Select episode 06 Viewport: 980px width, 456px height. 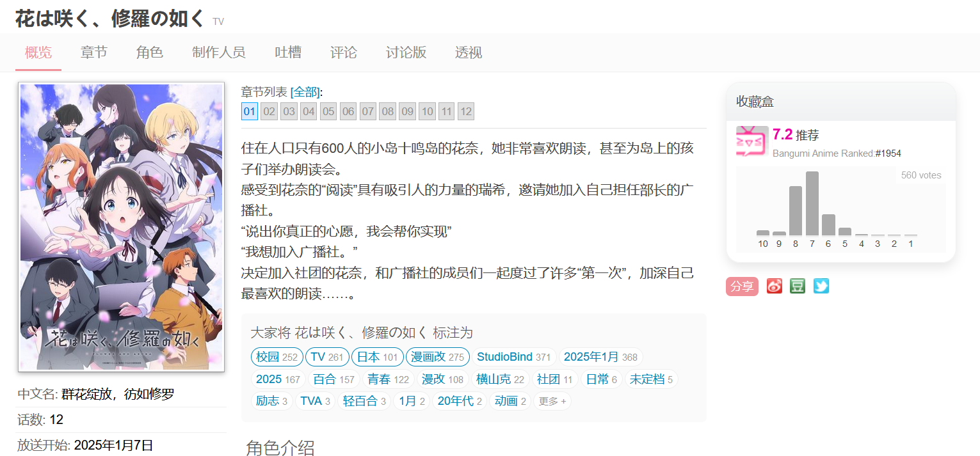click(348, 112)
